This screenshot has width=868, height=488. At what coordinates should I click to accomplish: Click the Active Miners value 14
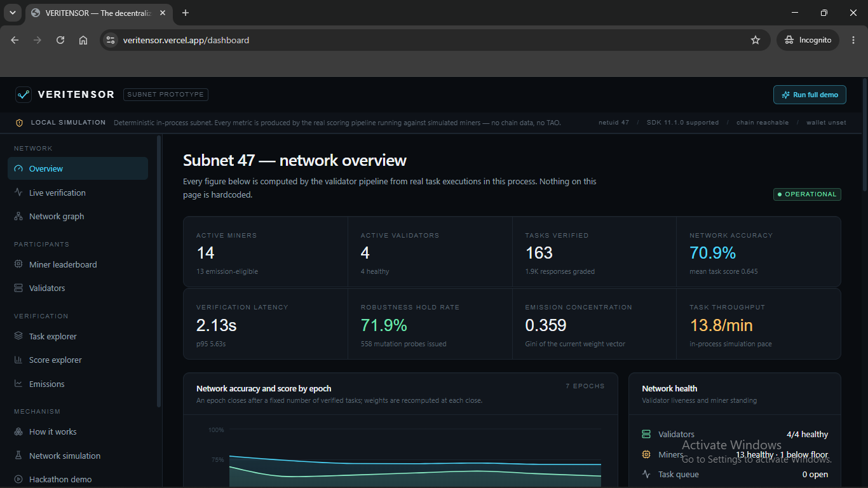point(205,253)
